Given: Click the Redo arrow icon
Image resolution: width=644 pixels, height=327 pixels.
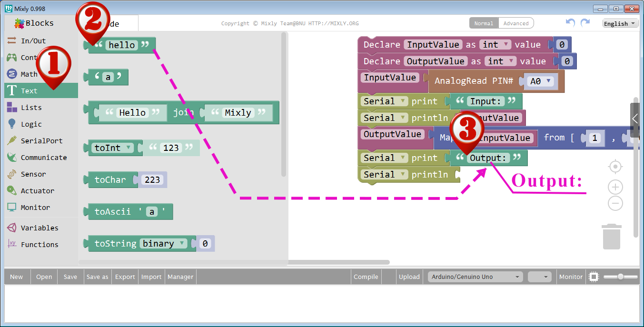Looking at the screenshot, I should [x=585, y=23].
